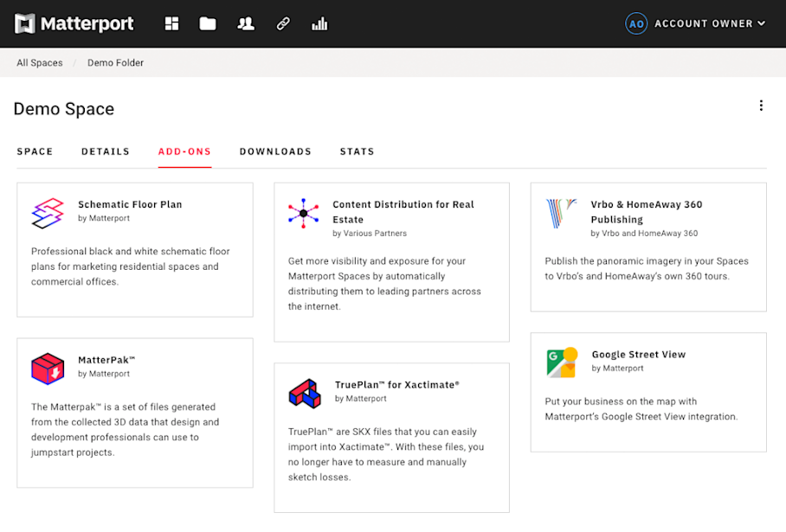Open the spaces grid dashboard icon
Viewport: 786px width, 532px height.
click(172, 23)
